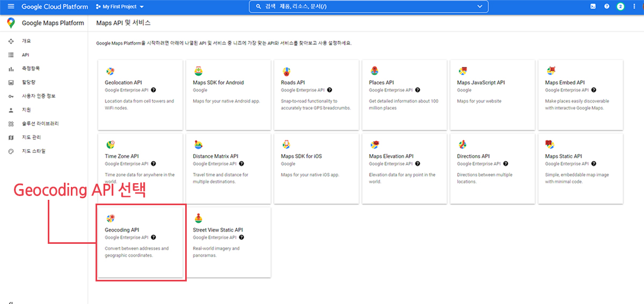This screenshot has height=304, width=644.
Task: Expand the search bar dropdown arrow
Action: (x=480, y=6)
